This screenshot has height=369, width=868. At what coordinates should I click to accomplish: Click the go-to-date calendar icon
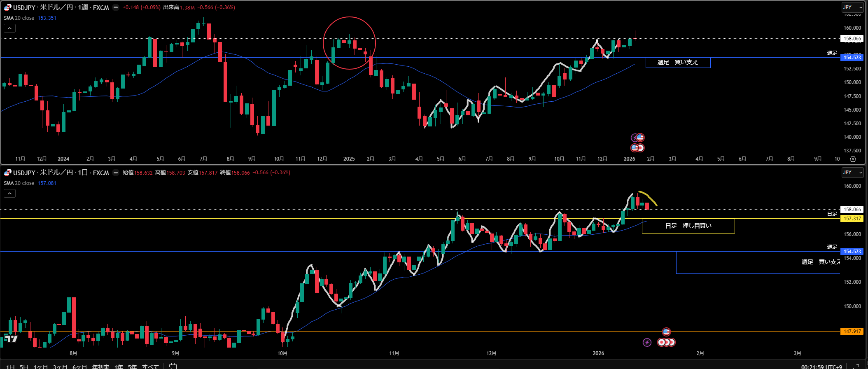173,366
